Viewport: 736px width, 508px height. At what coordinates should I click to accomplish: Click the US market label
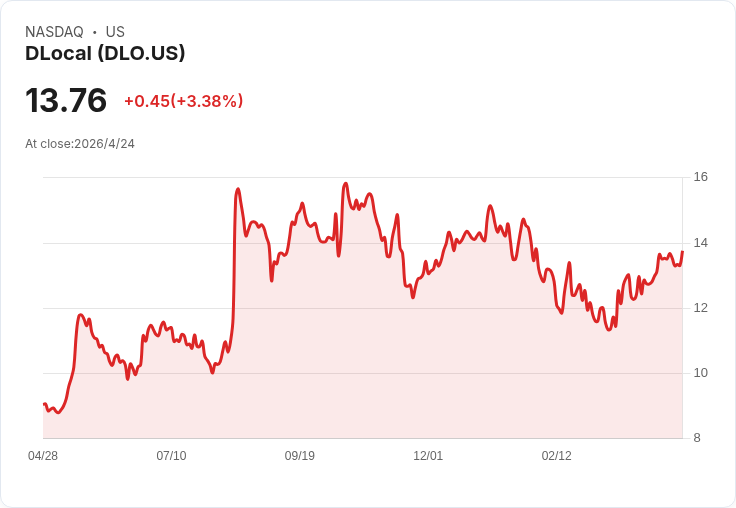(x=115, y=32)
